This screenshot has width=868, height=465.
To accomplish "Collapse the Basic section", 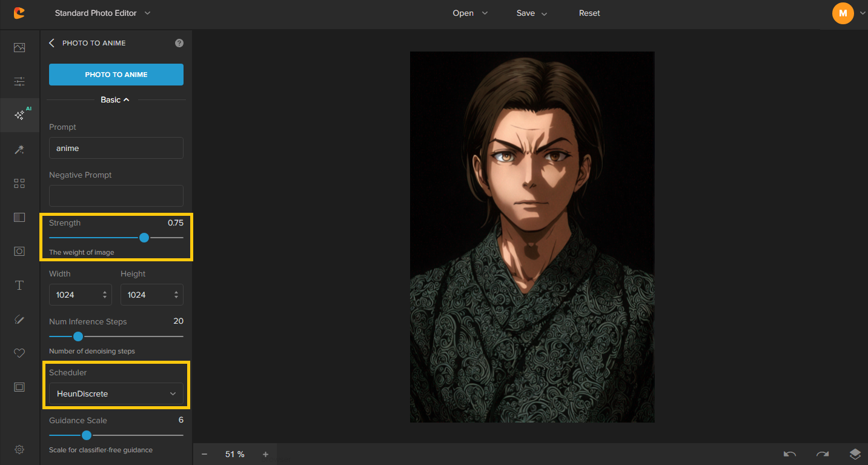I will 115,99.
